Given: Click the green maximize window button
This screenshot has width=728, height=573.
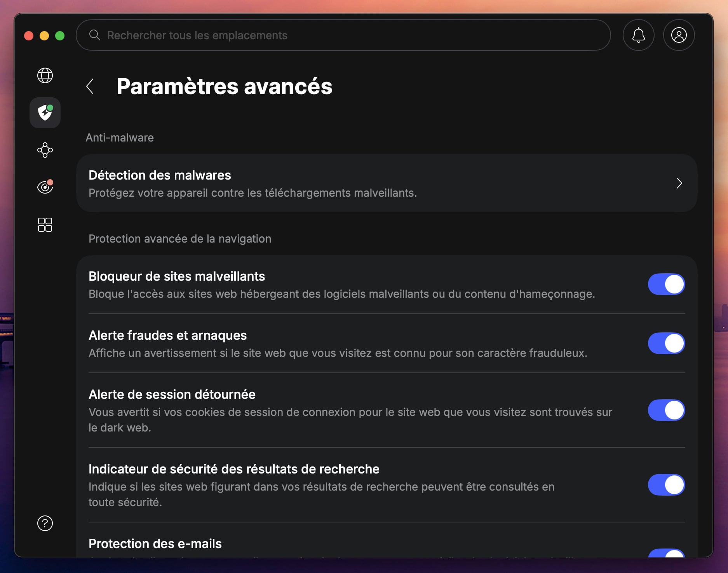Looking at the screenshot, I should pyautogui.click(x=60, y=36).
